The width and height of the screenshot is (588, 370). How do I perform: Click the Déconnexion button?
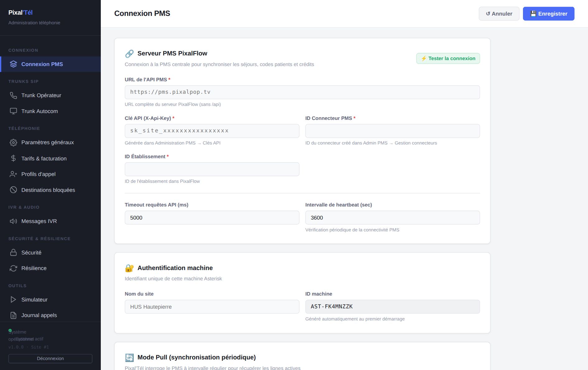pyautogui.click(x=50, y=358)
